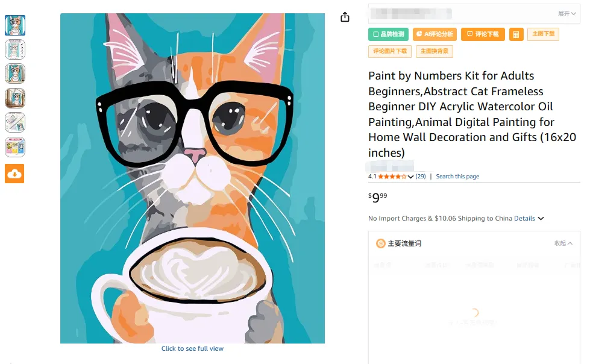Select the sixth thumbnail at bottom
This screenshot has height=364, width=590.
14,147
